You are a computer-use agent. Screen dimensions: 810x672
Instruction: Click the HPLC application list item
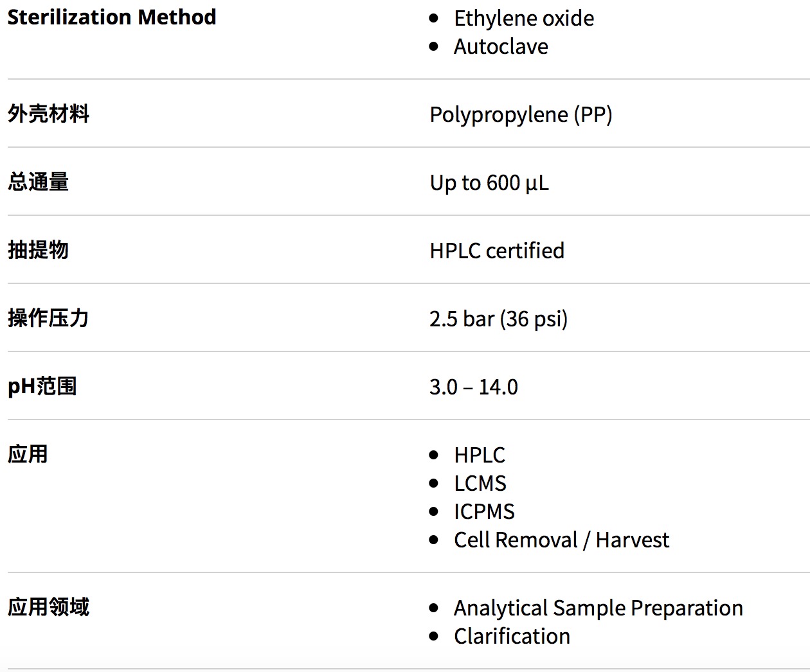(479, 455)
